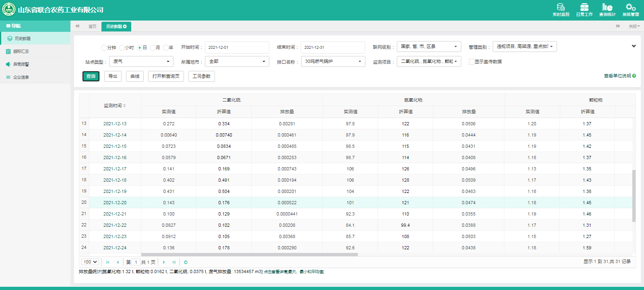The width and height of the screenshot is (644, 290).
Task: Expand the page size dropdown showing 100
Action: coord(90,262)
